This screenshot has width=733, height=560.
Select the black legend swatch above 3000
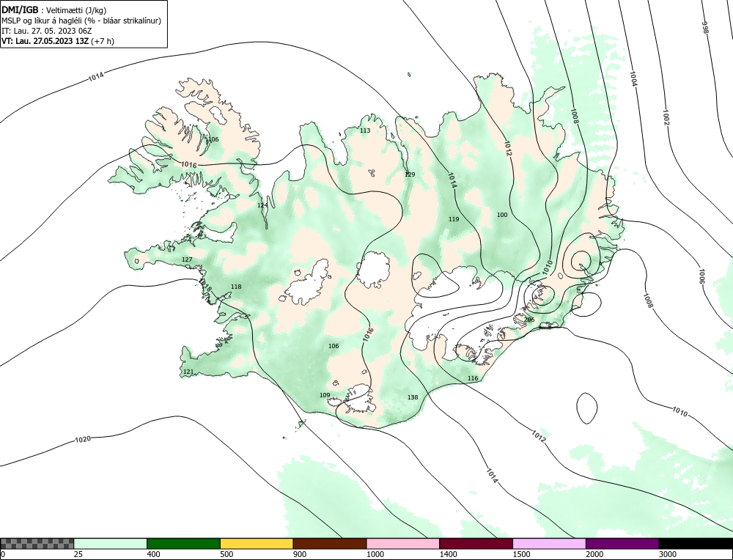[x=696, y=543]
